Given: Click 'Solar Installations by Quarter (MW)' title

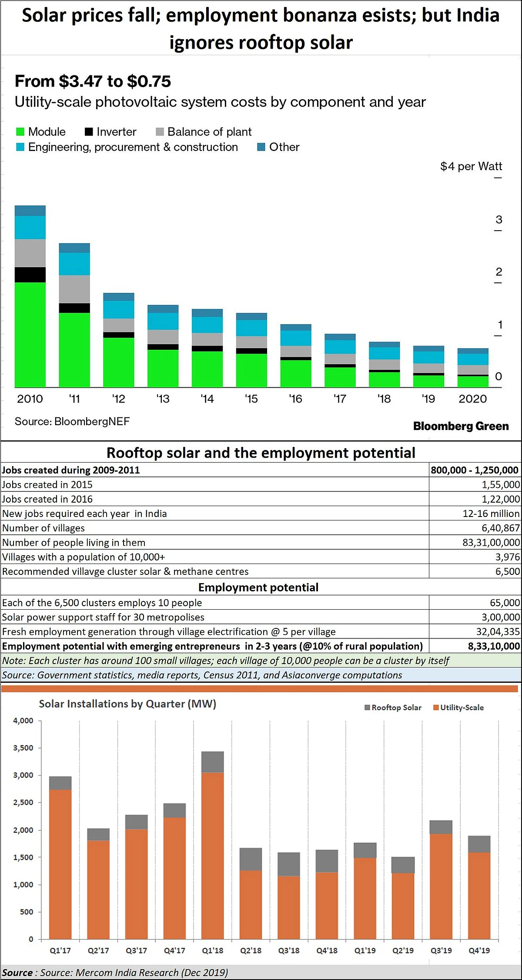Looking at the screenshot, I should coord(127,704).
